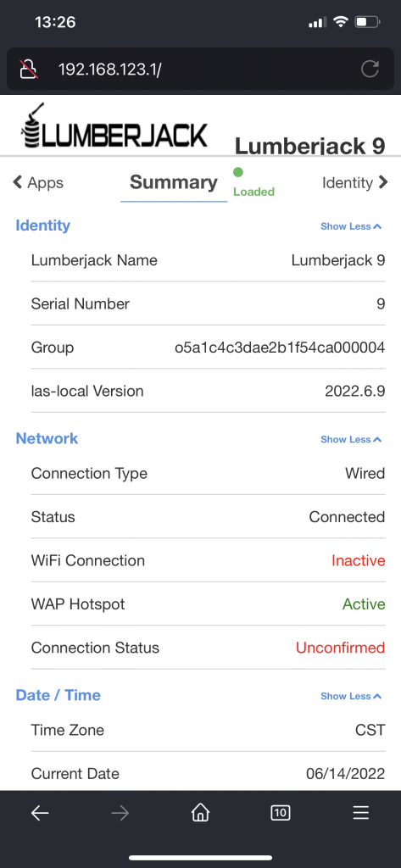Click the Date / Time section heading
401x868 pixels.
pyautogui.click(x=58, y=695)
